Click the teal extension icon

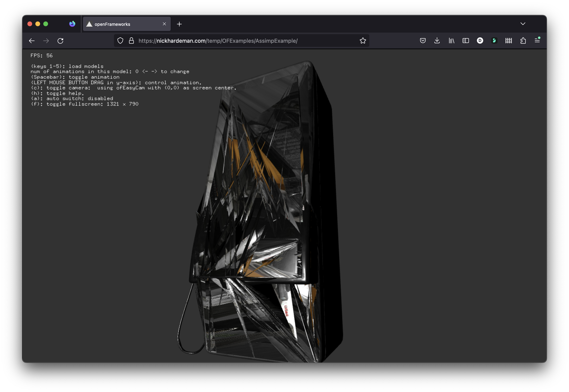[494, 41]
